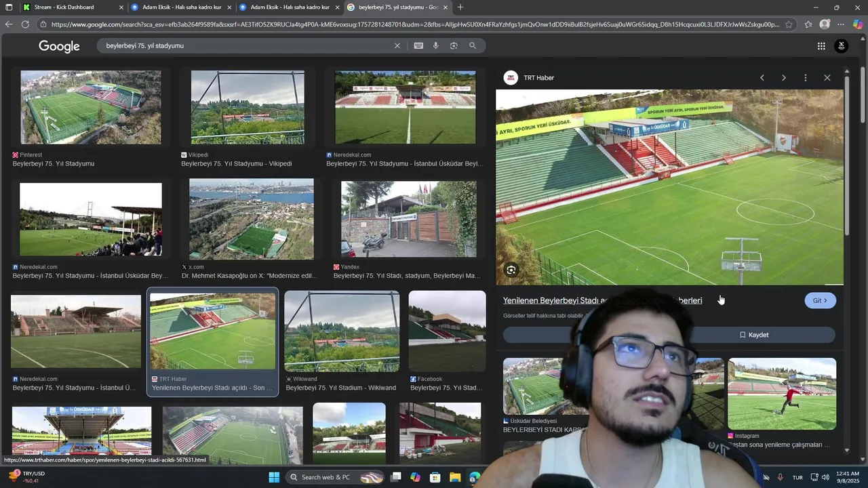
Task: Show the next image in the preview panel
Action: click(x=784, y=78)
